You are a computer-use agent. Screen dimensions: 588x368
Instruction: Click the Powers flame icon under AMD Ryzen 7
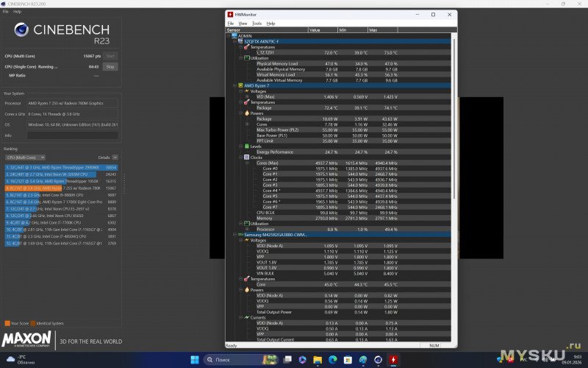pos(247,113)
